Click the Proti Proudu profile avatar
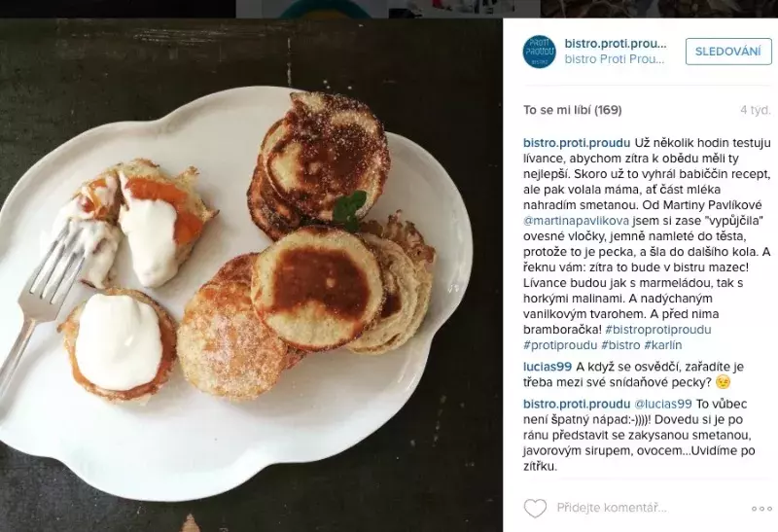The height and width of the screenshot is (532, 778). pyautogui.click(x=540, y=52)
